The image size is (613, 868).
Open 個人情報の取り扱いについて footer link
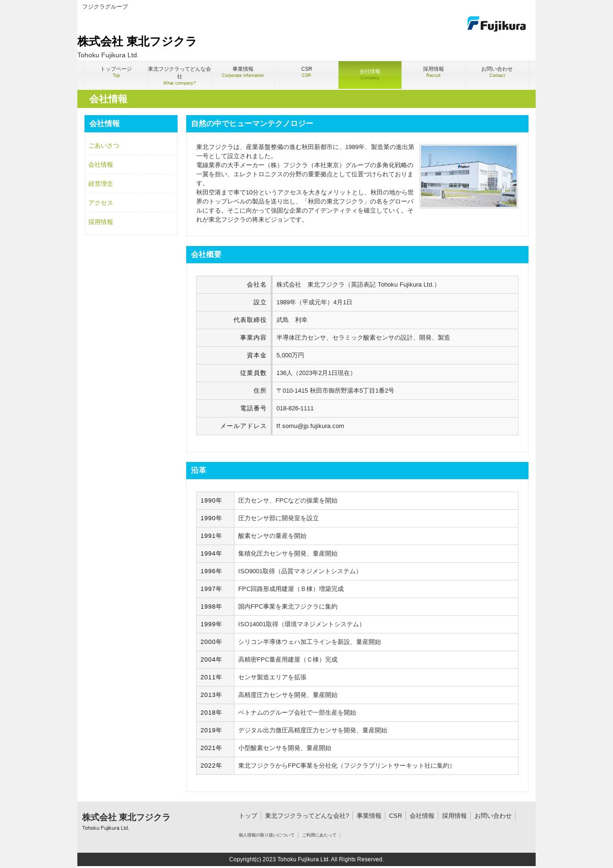266,835
